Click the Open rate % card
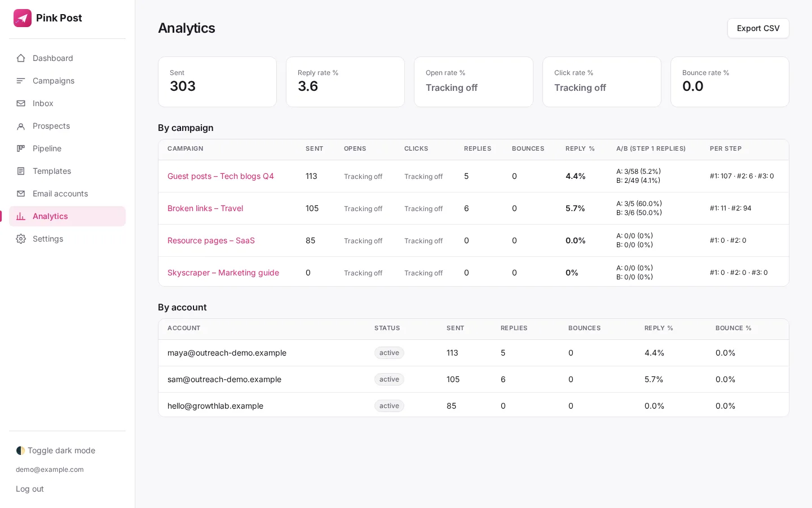The height and width of the screenshot is (508, 812). (474, 82)
